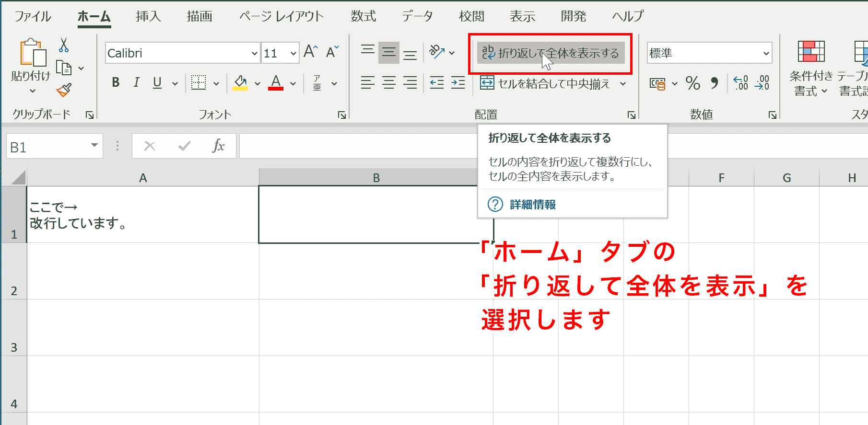
Task: Toggle Italic formatting
Action: pos(137,82)
